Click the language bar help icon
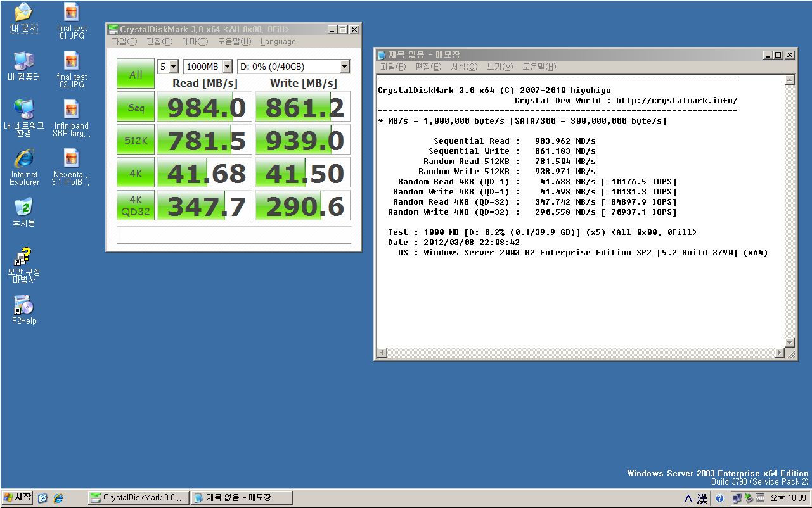The width and height of the screenshot is (812, 508). pos(720,498)
